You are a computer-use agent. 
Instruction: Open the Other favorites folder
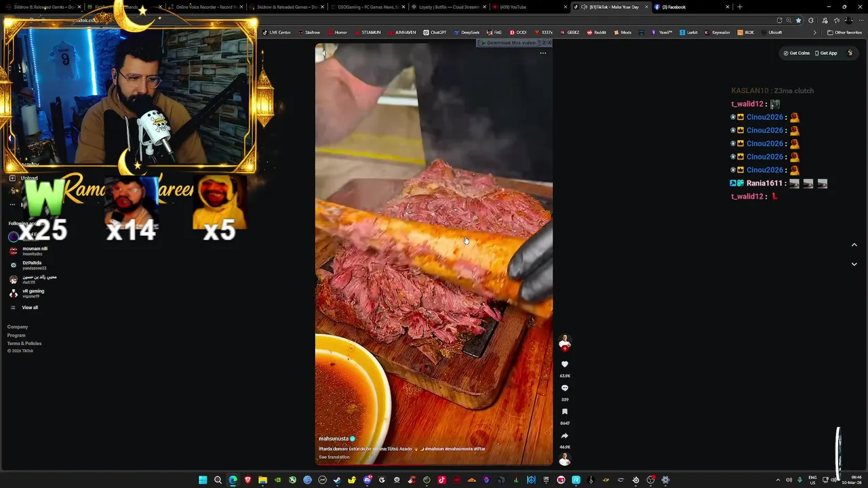coord(844,33)
